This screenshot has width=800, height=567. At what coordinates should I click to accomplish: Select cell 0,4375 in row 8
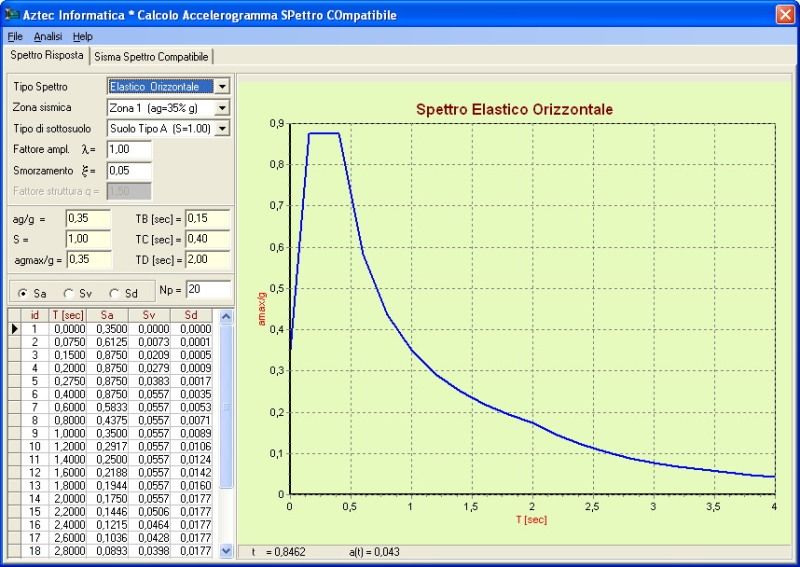[x=107, y=421]
